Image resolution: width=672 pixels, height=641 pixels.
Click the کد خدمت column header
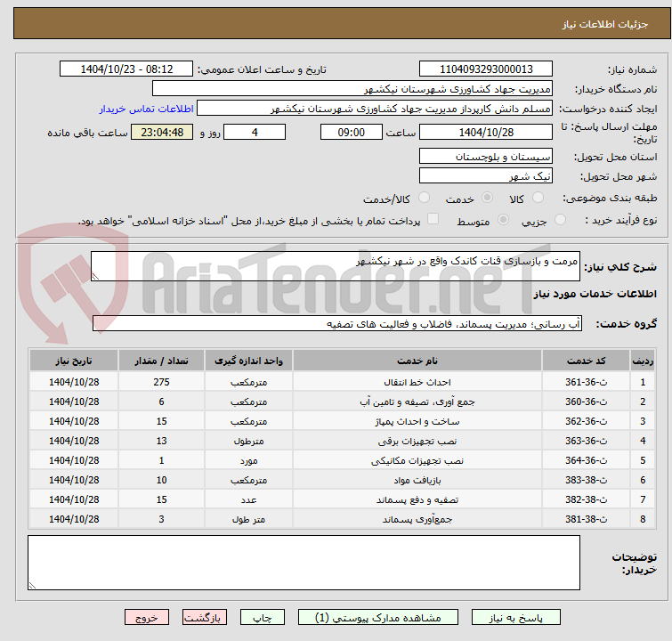point(586,361)
